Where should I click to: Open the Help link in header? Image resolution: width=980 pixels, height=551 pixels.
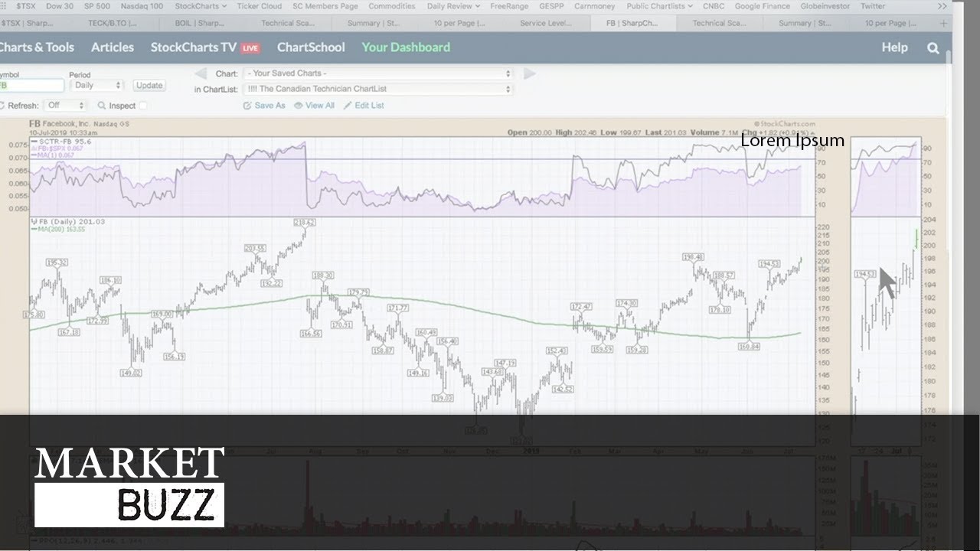coord(894,47)
